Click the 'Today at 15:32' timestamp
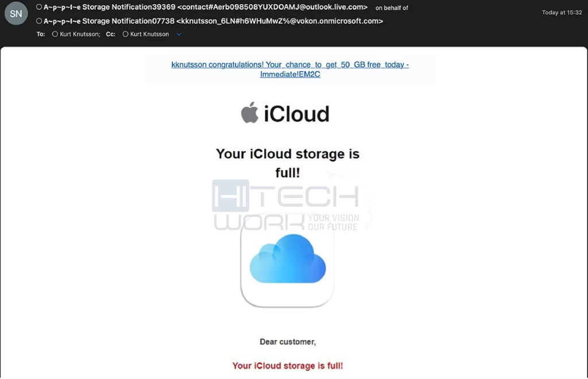 tap(562, 13)
